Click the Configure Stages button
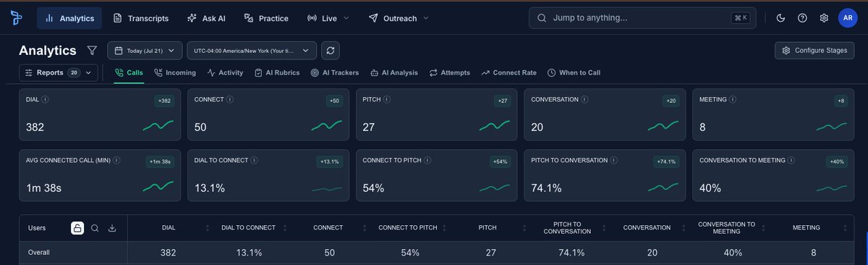 [814, 51]
